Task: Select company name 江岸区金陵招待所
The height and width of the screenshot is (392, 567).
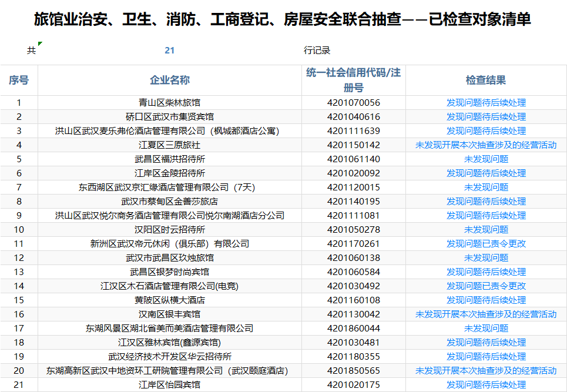Action: pyautogui.click(x=170, y=173)
